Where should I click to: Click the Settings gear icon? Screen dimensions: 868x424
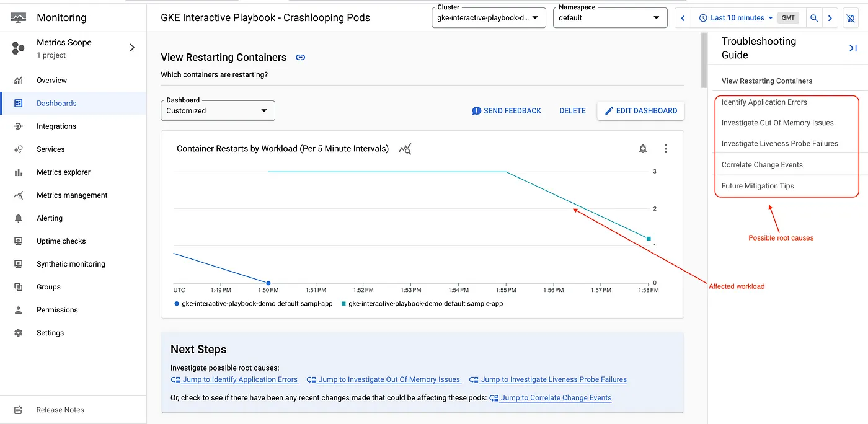click(x=19, y=333)
